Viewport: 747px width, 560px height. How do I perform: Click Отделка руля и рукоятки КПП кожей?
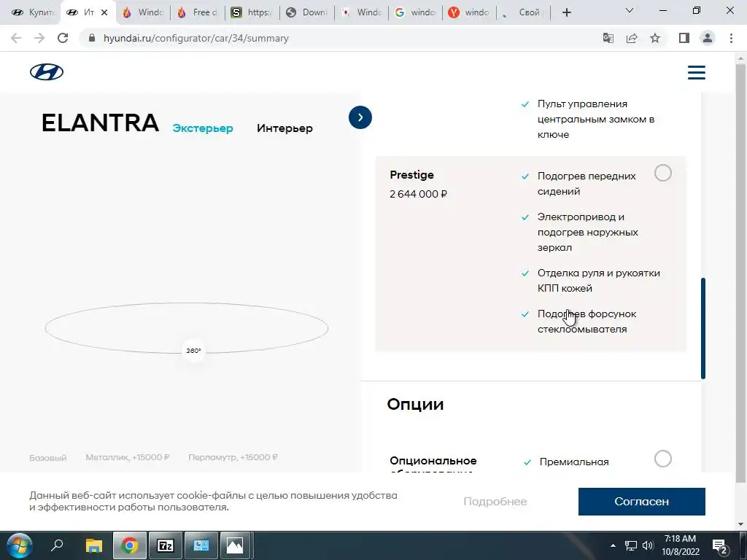tap(598, 281)
